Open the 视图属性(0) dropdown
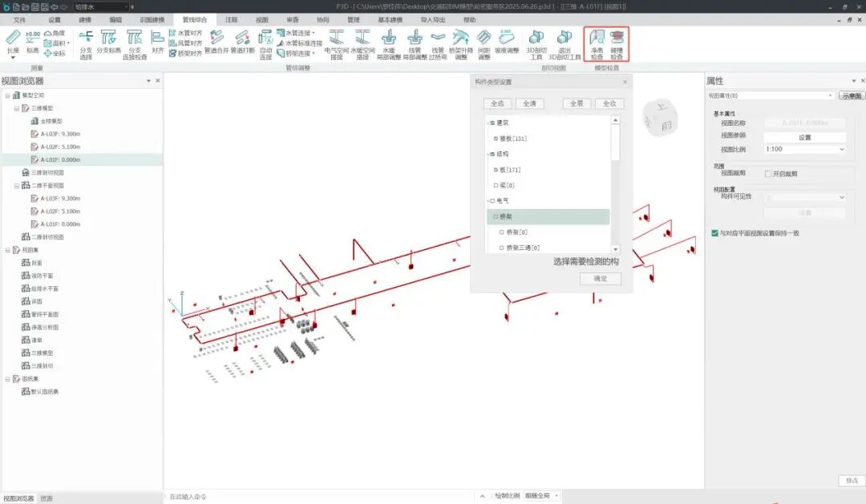Image resolution: width=866 pixels, height=504 pixels. coord(771,95)
